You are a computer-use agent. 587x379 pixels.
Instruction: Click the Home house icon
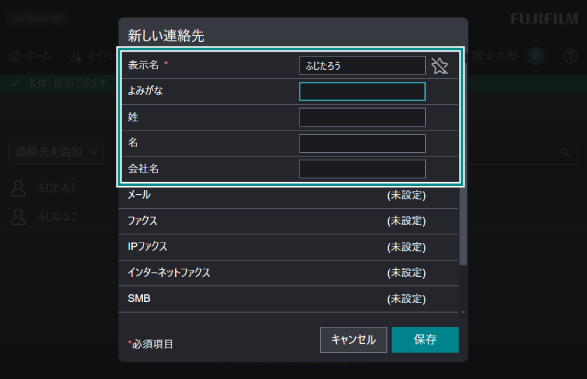tap(15, 56)
